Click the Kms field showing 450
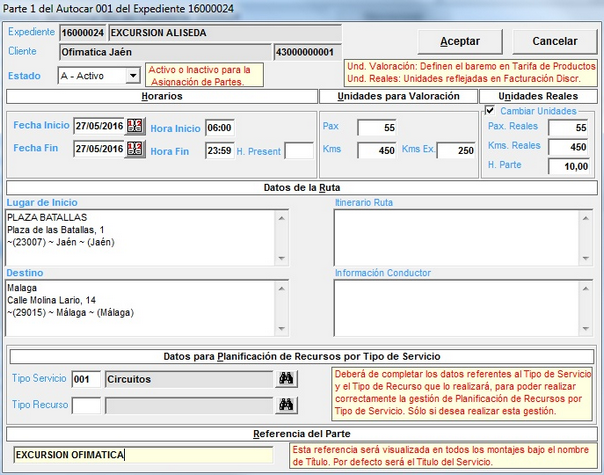 click(x=377, y=150)
